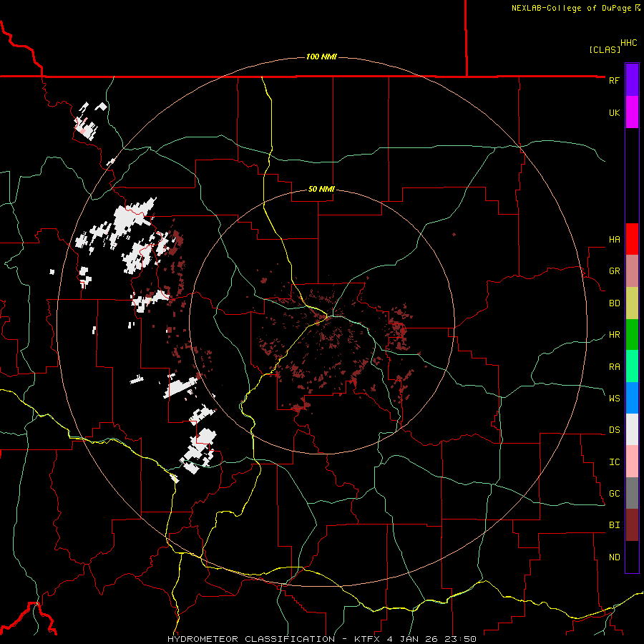This screenshot has width=644, height=644.
Task: Pick the DS white legend swatch
Action: coord(632,429)
